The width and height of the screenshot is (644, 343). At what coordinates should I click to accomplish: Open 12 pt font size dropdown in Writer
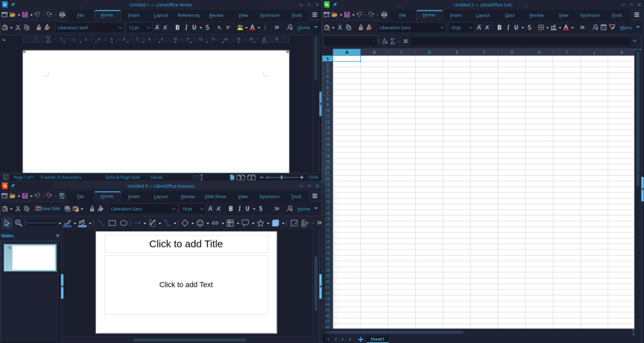coord(148,28)
